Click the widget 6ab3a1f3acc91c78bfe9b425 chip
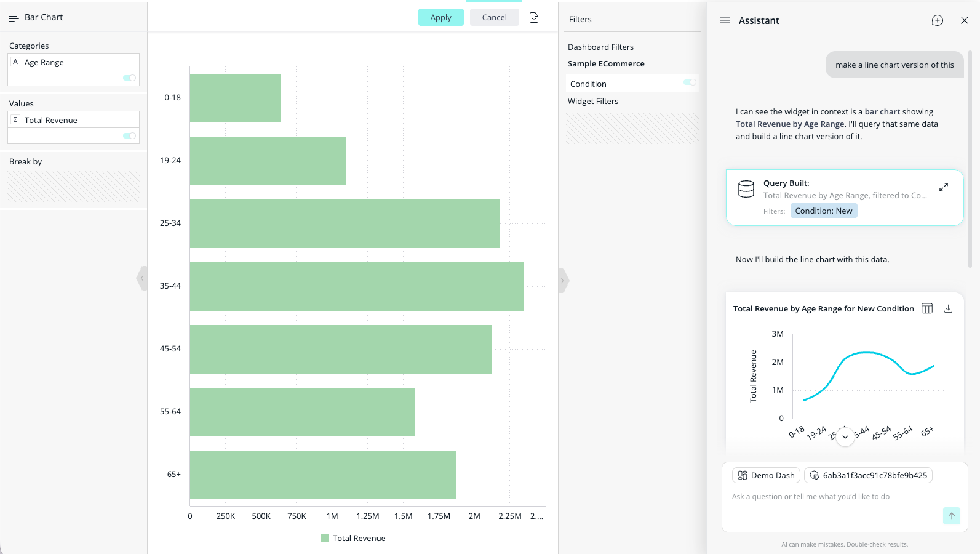 (868, 475)
